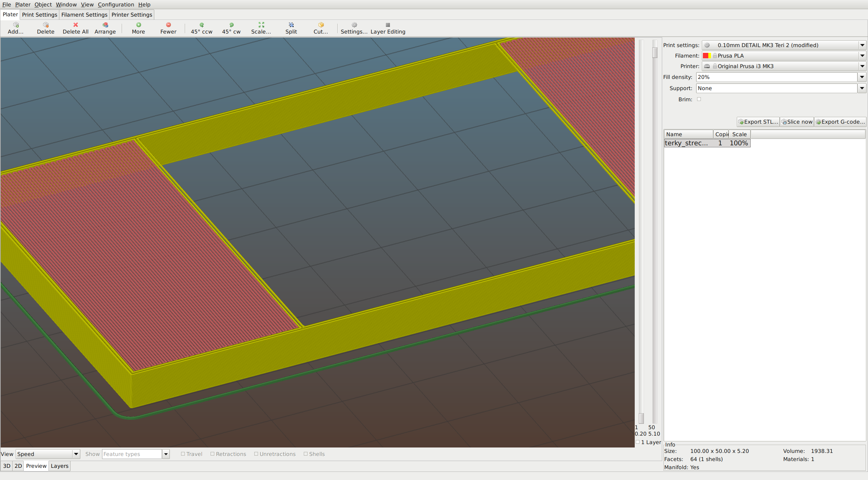Click the Prusa PLA filament color swatch
Viewport: 868px width, 480px height.
point(707,56)
